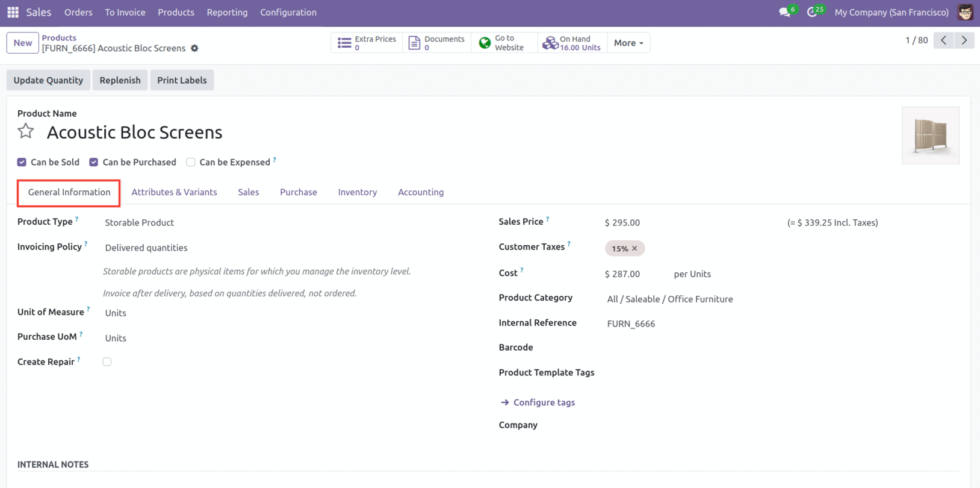Follow the Configure tags link
980x488 pixels.
click(544, 402)
